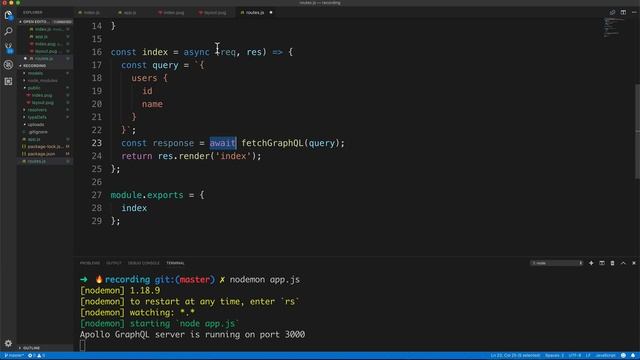The image size is (640, 360).
Task: Change encoding via UTF-8 status entry
Action: coord(575,356)
